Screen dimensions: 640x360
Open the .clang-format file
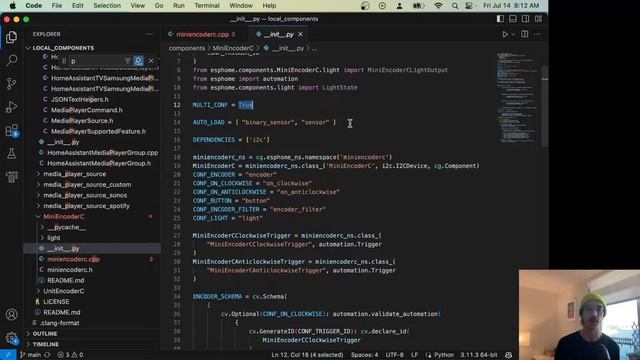click(60, 322)
